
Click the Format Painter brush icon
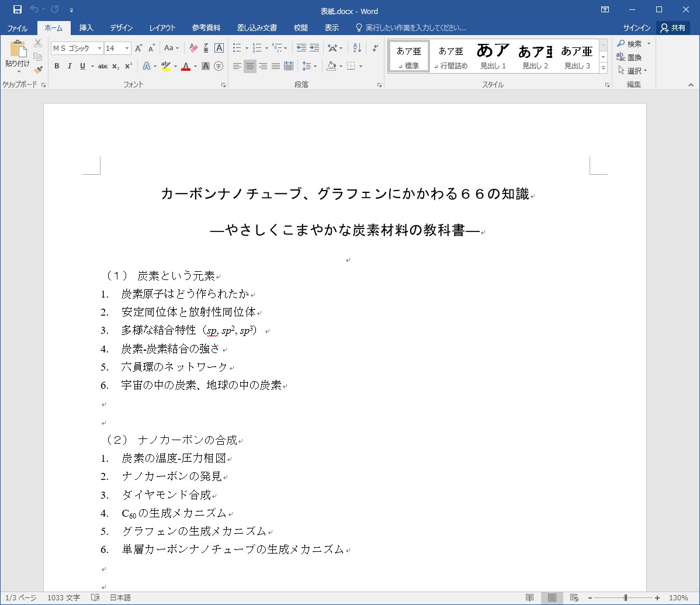[x=38, y=70]
